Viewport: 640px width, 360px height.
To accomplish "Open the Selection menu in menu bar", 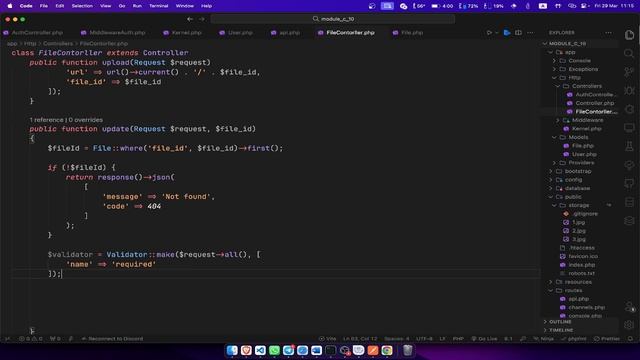I will (82, 6).
